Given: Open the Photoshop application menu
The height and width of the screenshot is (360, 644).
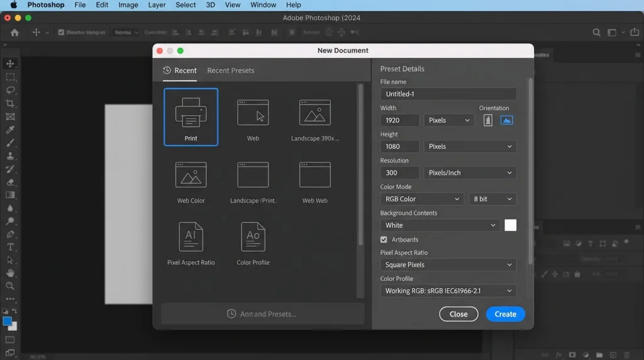Looking at the screenshot, I should coord(46,5).
